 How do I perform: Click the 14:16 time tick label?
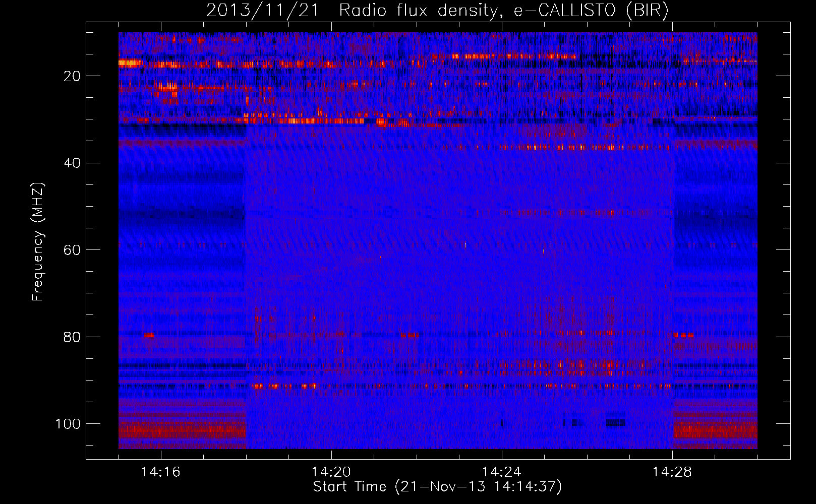click(161, 472)
